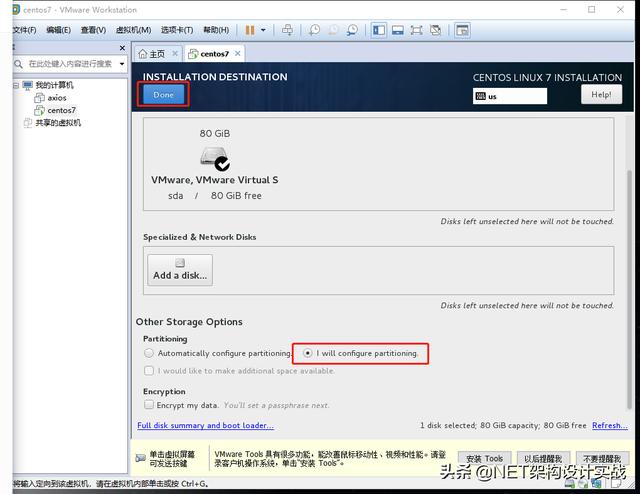The height and width of the screenshot is (494, 640).
Task: Click the message log status bar icon
Action: point(616,484)
